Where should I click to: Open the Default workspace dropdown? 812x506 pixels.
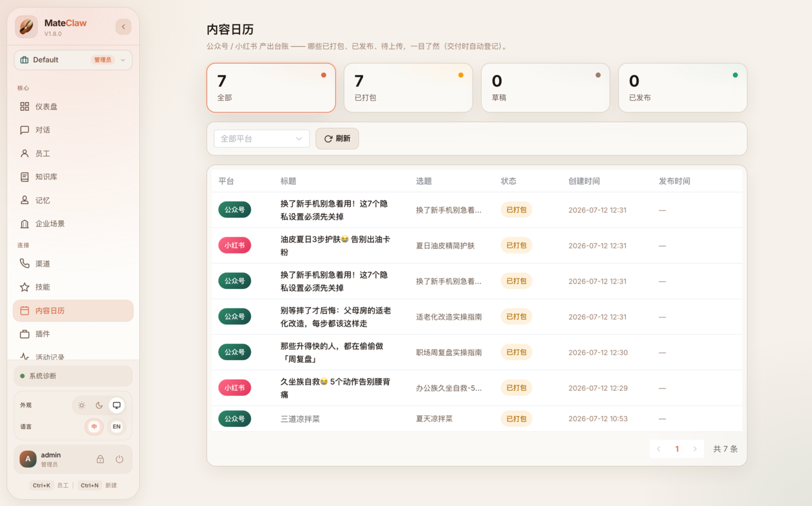point(73,60)
